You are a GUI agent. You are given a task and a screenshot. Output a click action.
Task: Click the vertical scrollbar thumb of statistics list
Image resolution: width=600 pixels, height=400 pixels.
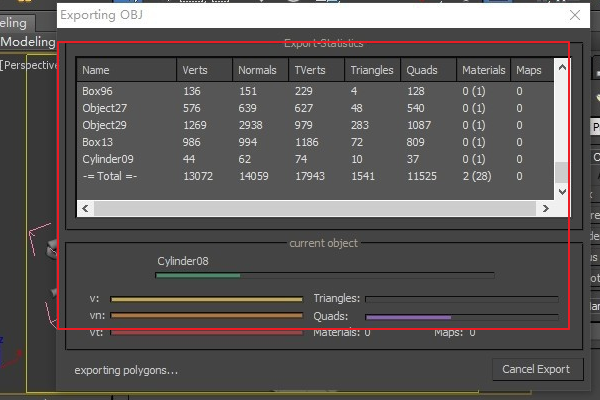tap(562, 171)
